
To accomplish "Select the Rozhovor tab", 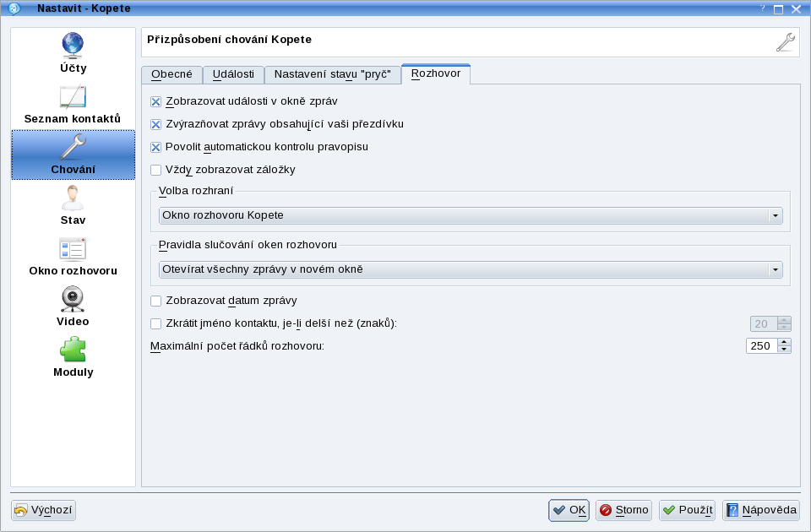I will 436,73.
